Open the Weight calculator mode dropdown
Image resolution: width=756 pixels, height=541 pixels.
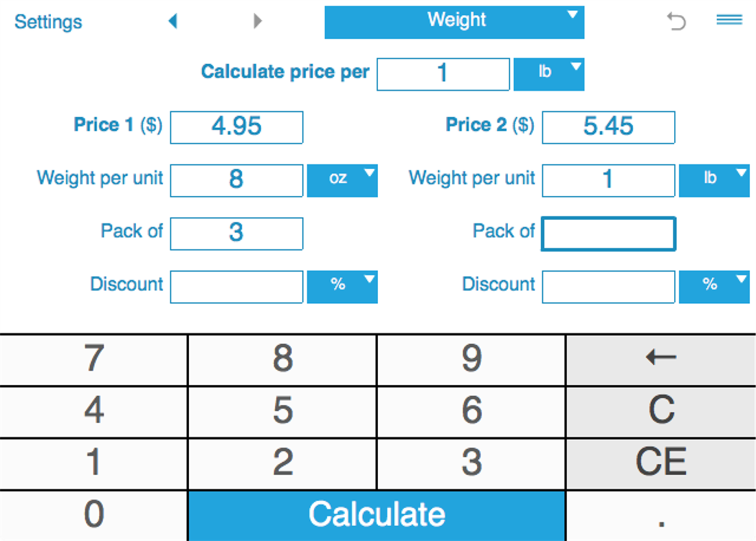[454, 22]
